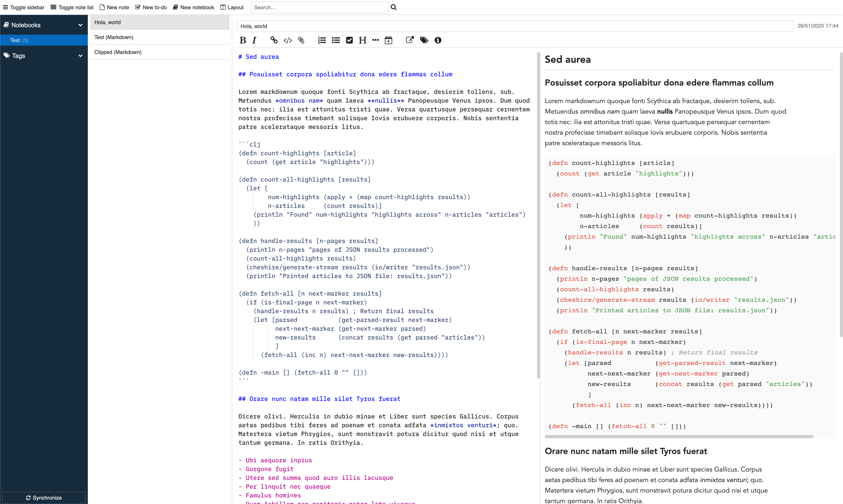Collapse the Notebooks section chevron
The width and height of the screenshot is (843, 504).
[x=80, y=25]
